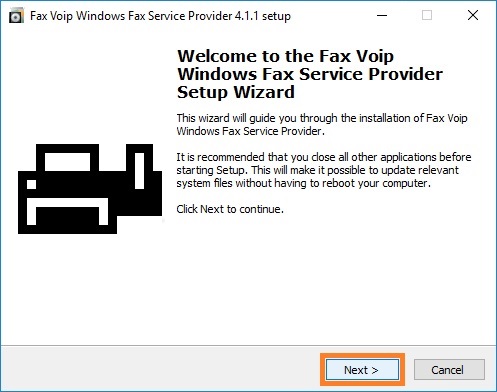Click the words Setup Wizard in heading
The image size is (497, 392).
coord(236,92)
